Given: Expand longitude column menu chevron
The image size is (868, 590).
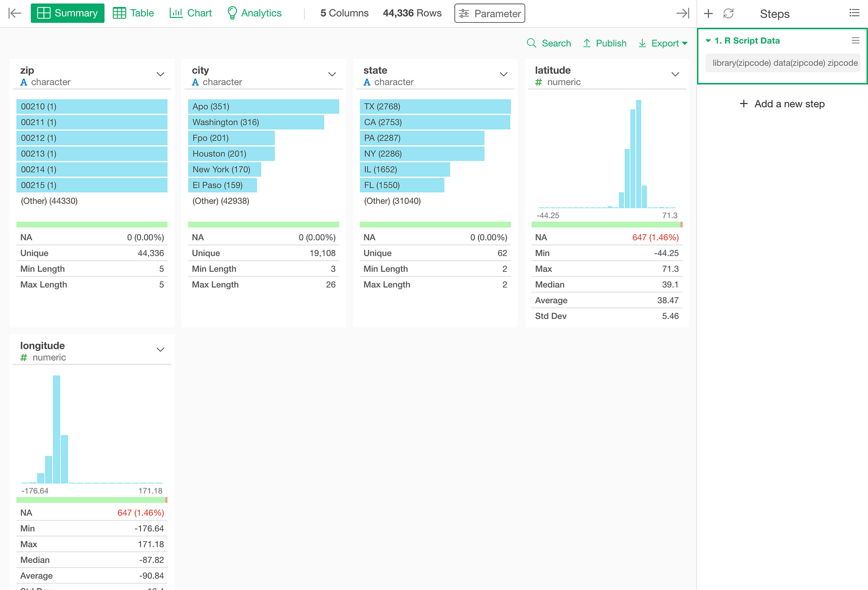Looking at the screenshot, I should [161, 350].
